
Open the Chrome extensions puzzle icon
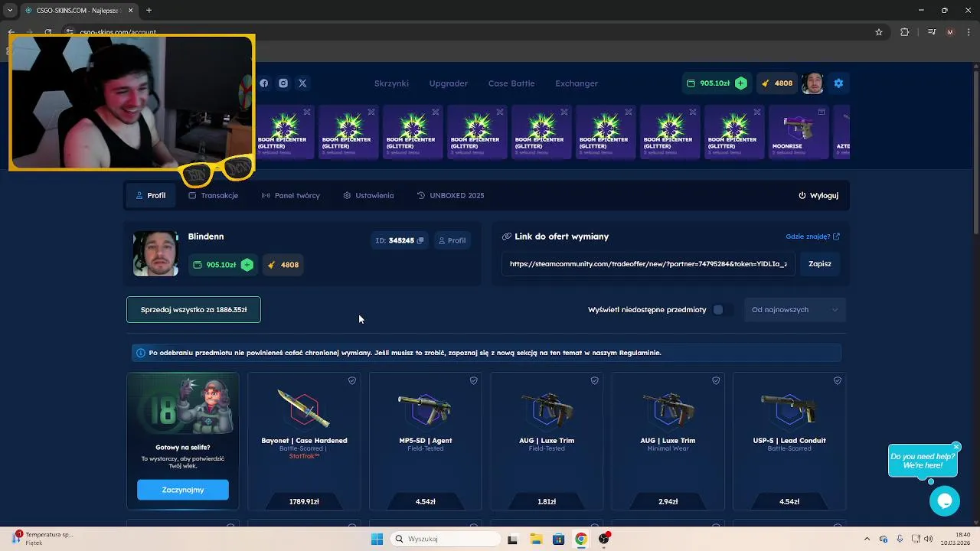pos(904,32)
